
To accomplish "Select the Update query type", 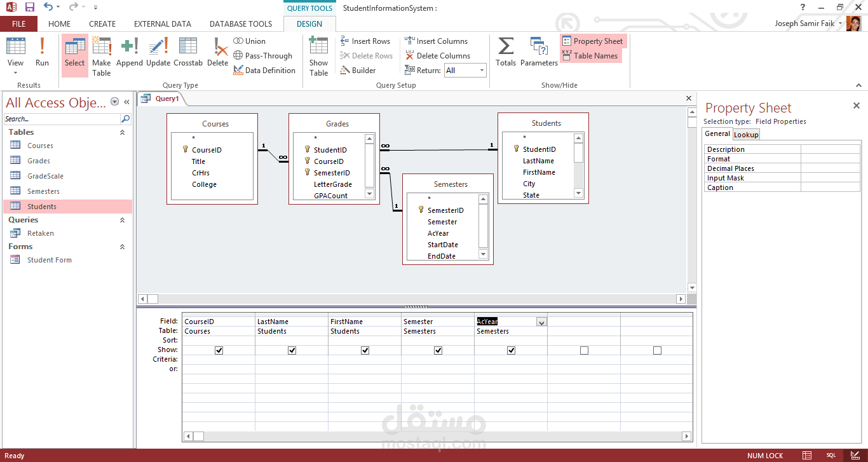I will [158, 54].
